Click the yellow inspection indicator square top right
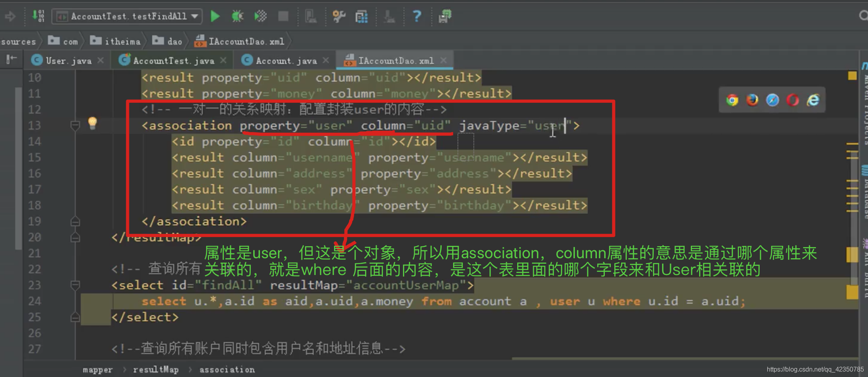The width and height of the screenshot is (868, 377). (x=852, y=76)
